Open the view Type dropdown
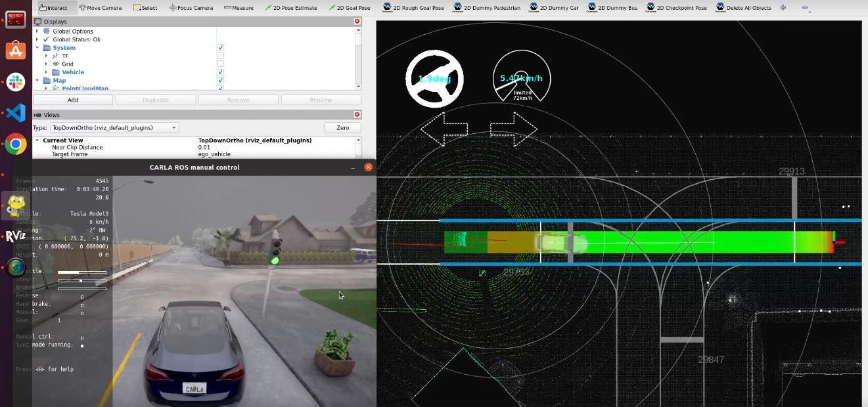Viewport: 868px width, 407px height. pos(114,127)
